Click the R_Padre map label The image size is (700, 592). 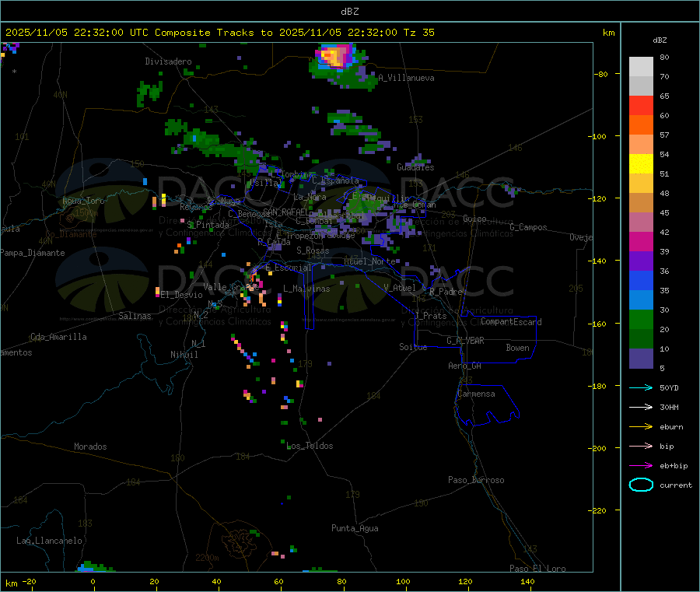click(x=446, y=292)
